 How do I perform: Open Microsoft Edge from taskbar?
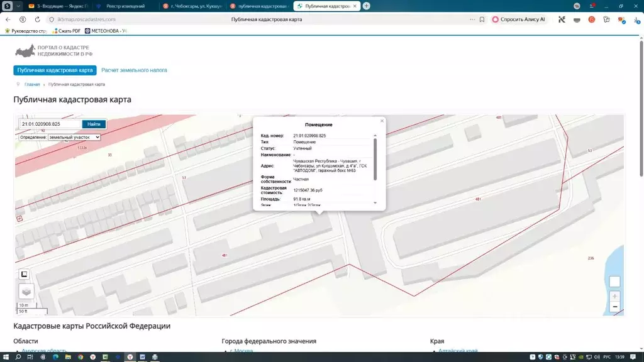(x=55, y=357)
